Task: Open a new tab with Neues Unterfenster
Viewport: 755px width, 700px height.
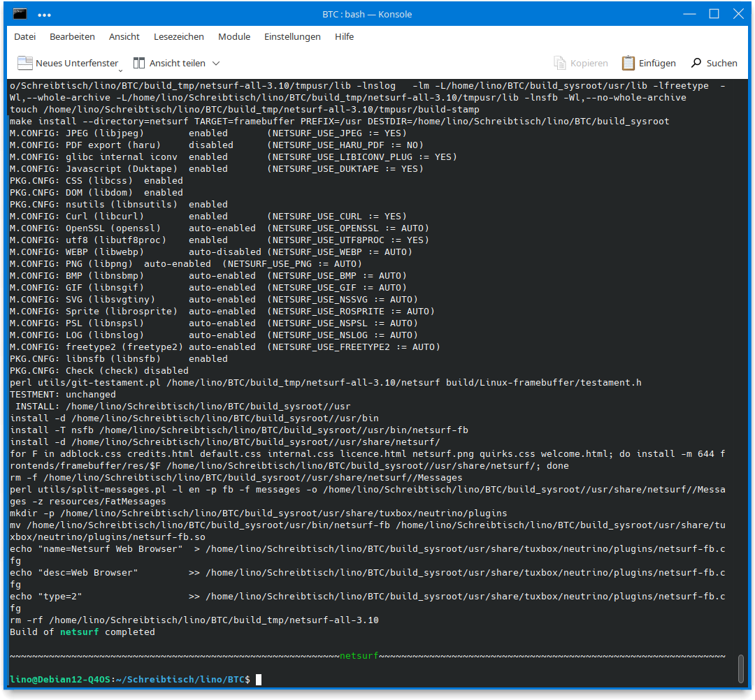Action: (x=67, y=63)
